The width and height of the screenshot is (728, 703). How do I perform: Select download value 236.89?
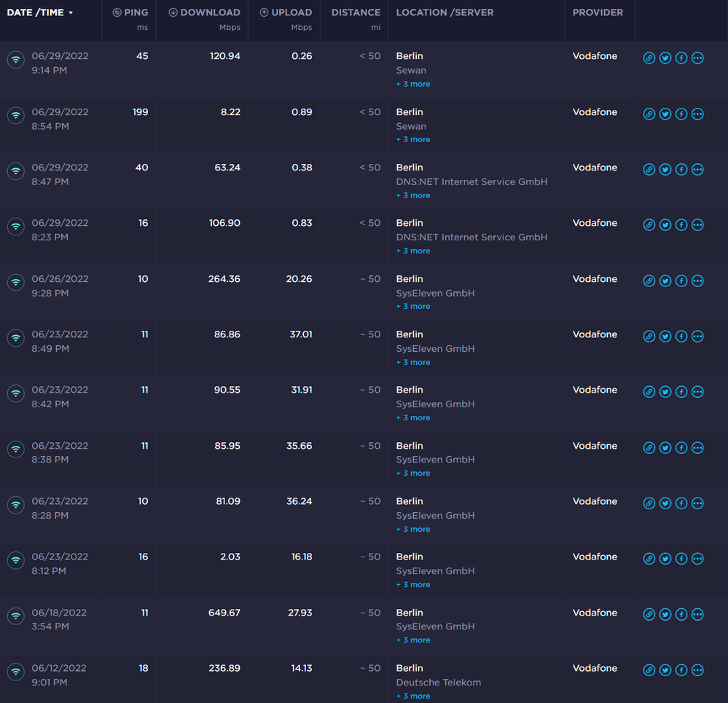click(x=224, y=668)
